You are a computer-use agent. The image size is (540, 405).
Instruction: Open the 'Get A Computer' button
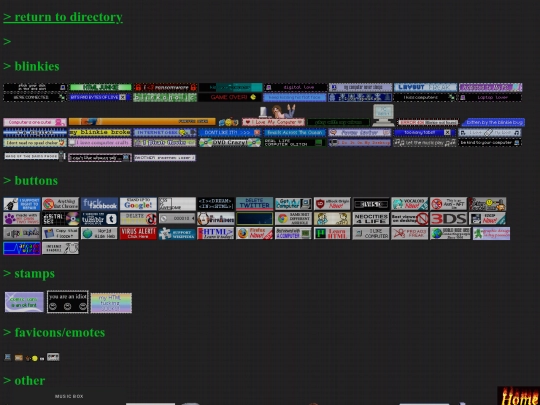pos(293,204)
